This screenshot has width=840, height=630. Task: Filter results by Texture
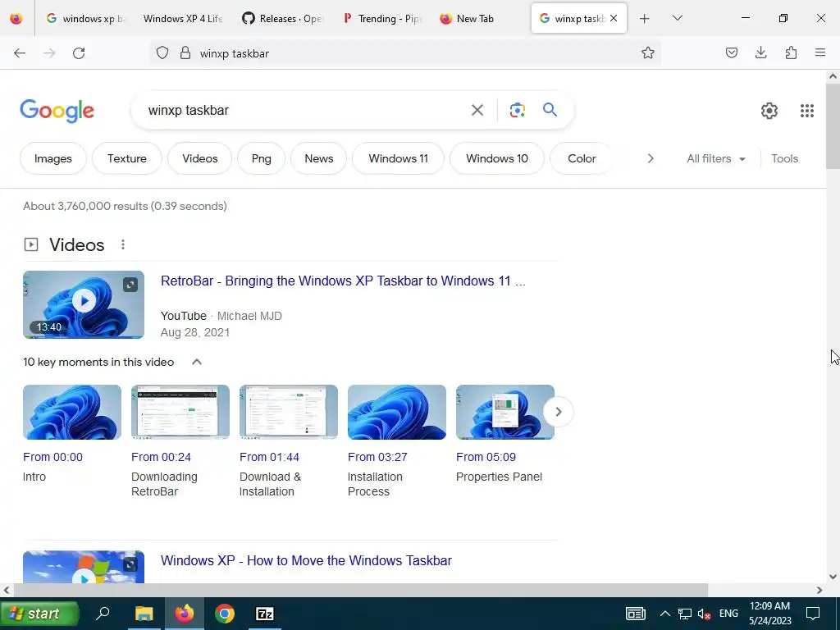(127, 158)
